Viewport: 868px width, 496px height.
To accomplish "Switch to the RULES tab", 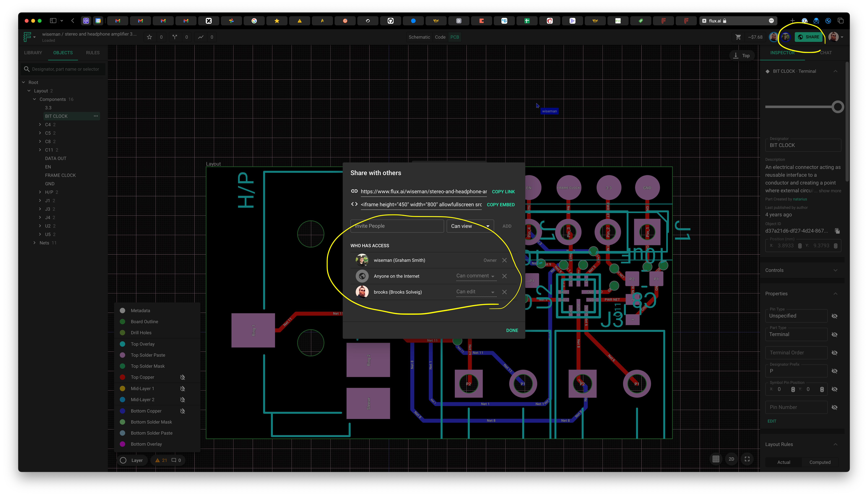I will [93, 53].
